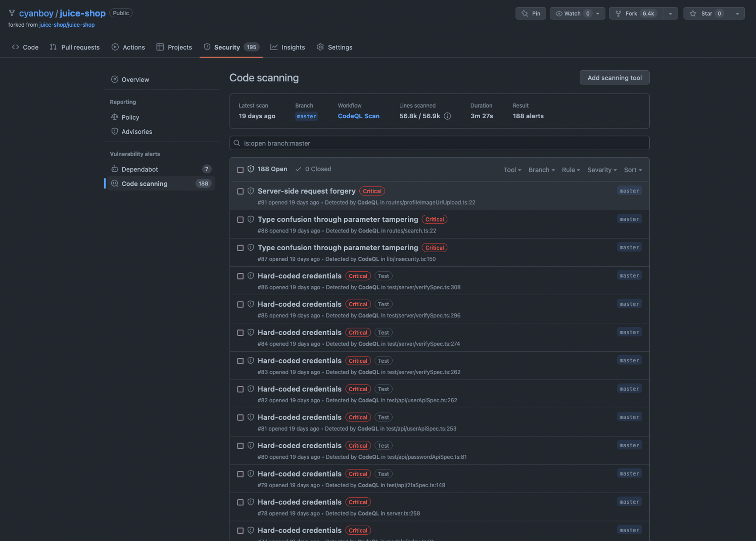Click the shield icon on alert #81
The image size is (756, 541).
(x=251, y=417)
